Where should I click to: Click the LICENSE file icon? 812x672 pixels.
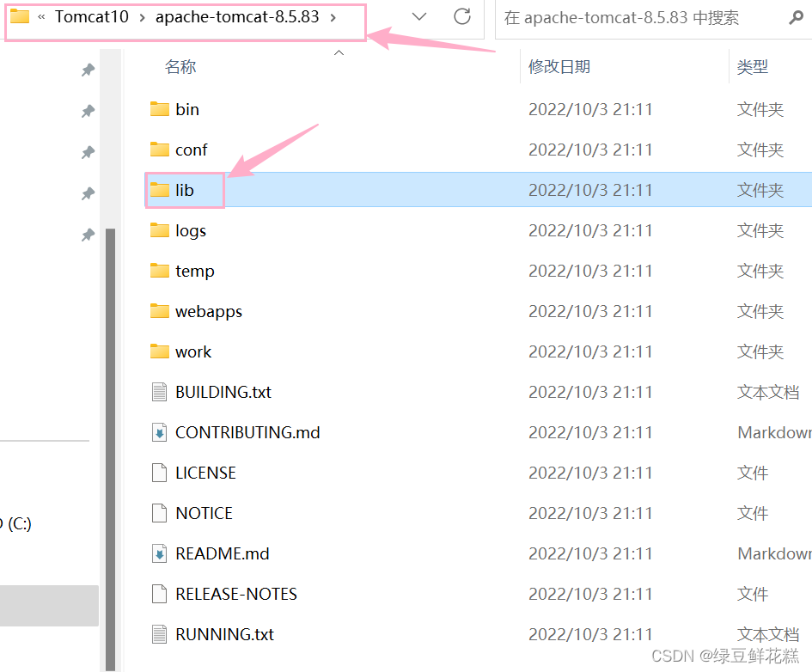pyautogui.click(x=160, y=473)
